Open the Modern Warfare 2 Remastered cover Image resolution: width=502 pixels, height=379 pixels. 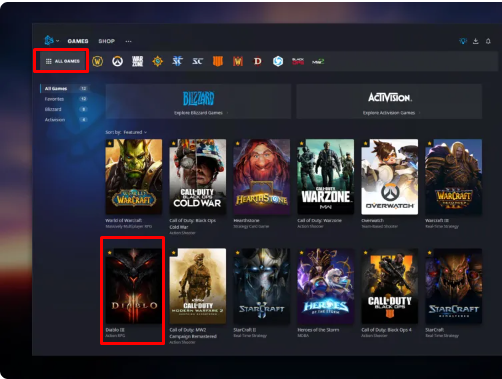point(198,286)
